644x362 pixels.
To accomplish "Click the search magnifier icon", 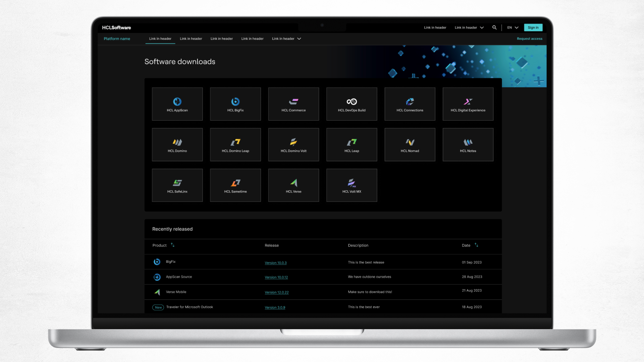I will click(494, 27).
